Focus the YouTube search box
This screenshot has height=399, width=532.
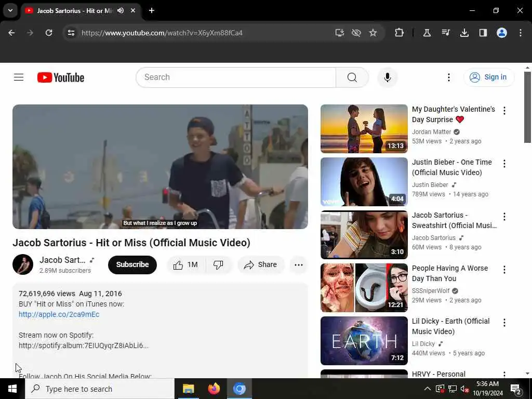pos(236,77)
